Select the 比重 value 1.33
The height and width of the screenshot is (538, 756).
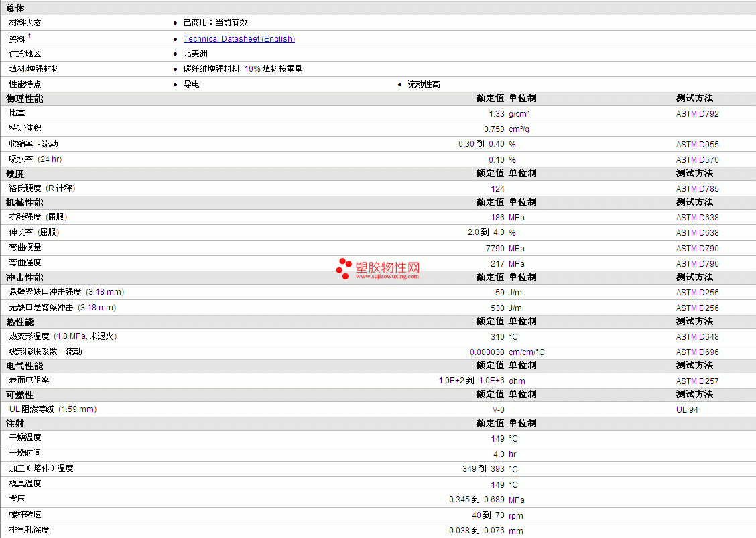click(x=497, y=114)
